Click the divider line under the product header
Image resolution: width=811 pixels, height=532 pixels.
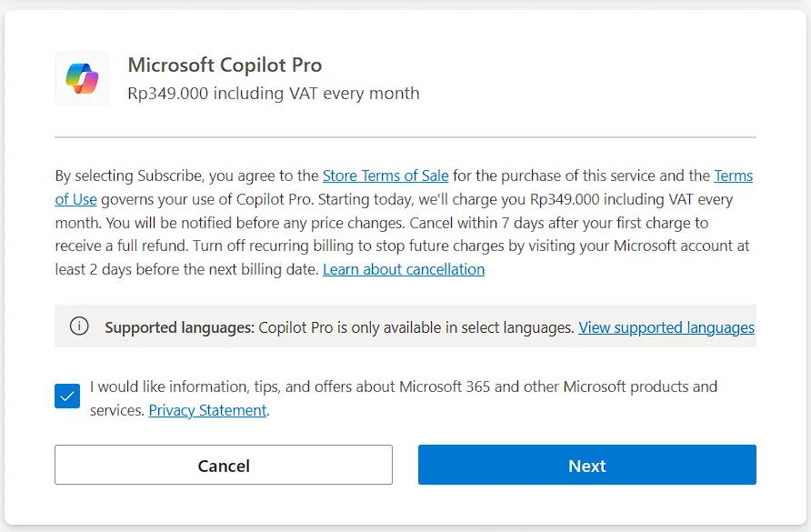click(405, 137)
